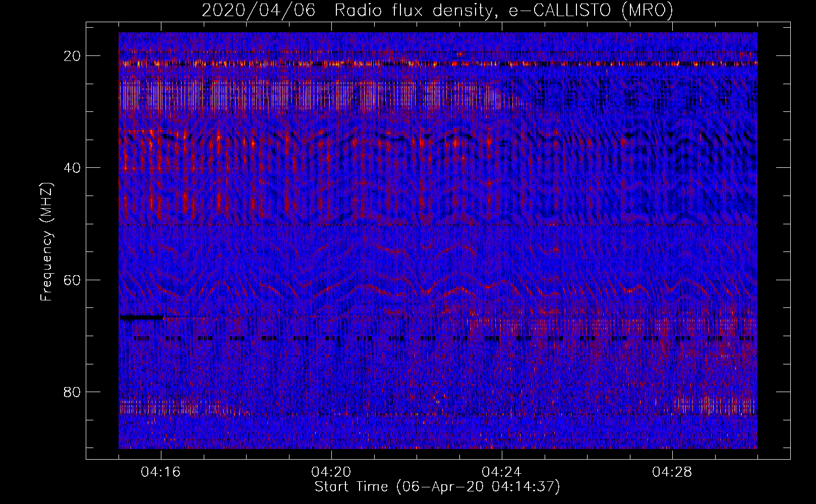816x504 pixels.
Task: Click the date 2020/04/06 in the title
Action: tap(259, 11)
